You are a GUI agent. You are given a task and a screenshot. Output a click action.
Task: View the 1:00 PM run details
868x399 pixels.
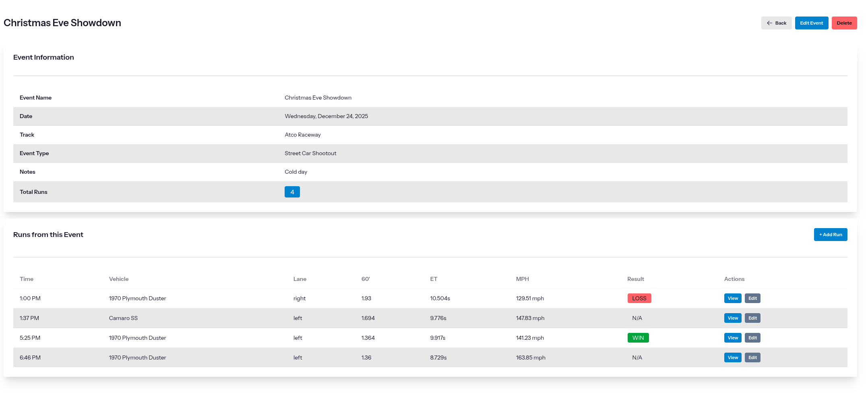[732, 298]
